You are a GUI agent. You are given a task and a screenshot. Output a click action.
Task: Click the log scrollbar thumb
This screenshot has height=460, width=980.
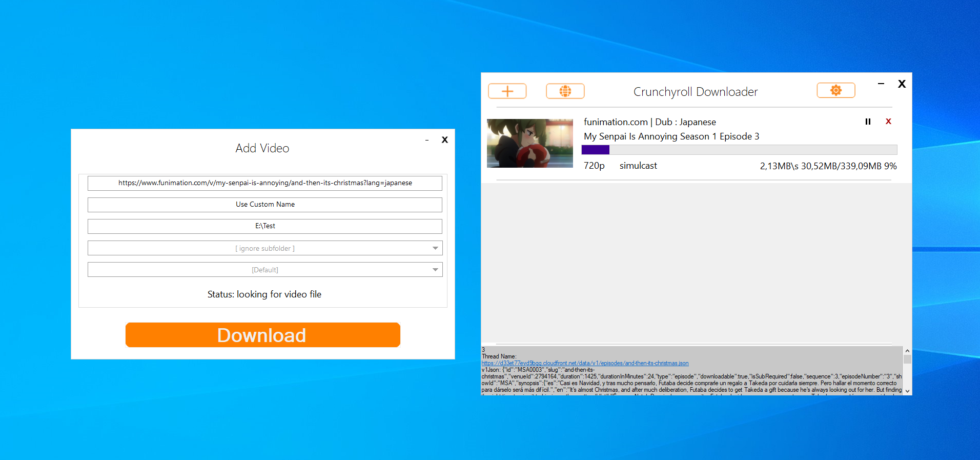(x=907, y=359)
